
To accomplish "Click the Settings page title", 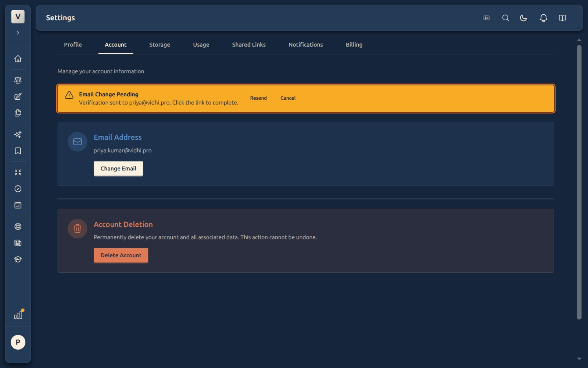I will tap(60, 18).
